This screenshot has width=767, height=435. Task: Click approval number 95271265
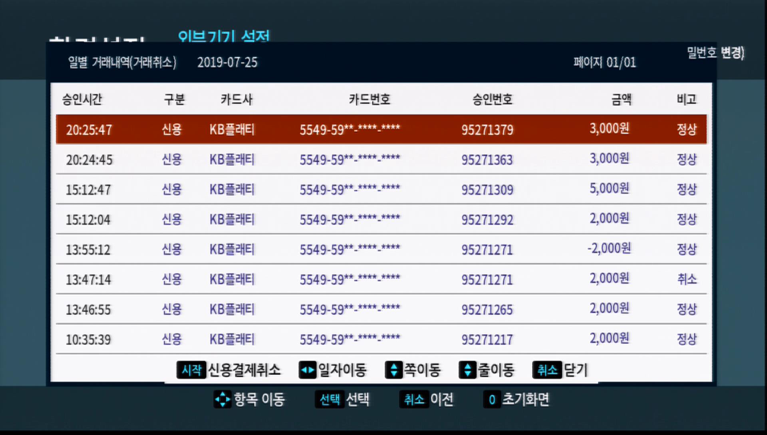tap(487, 309)
